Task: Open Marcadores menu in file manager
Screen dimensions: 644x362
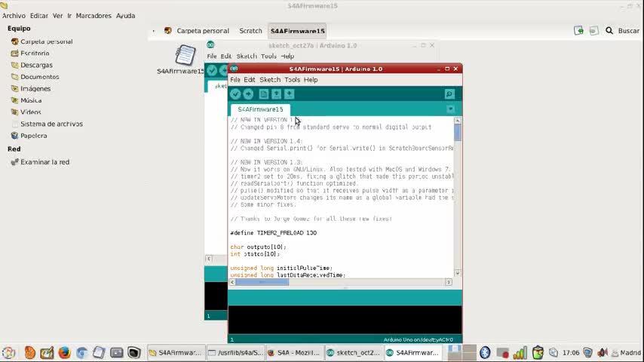Action: (94, 16)
